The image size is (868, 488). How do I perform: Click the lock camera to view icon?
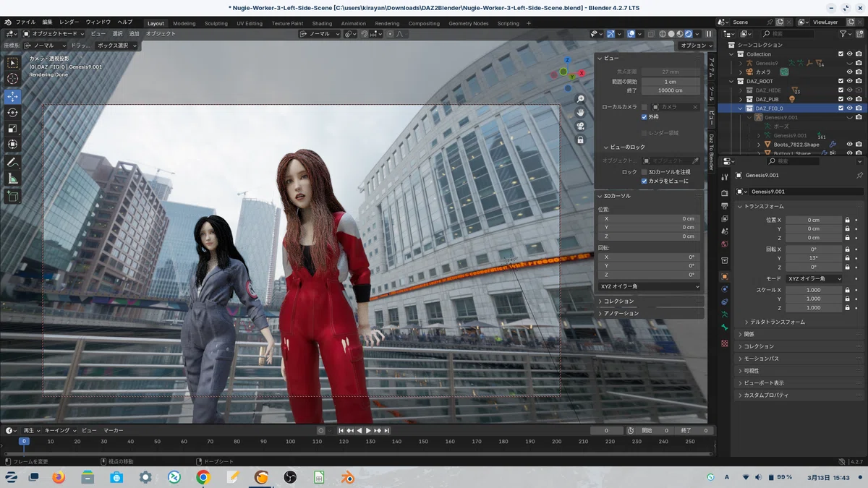(x=580, y=140)
